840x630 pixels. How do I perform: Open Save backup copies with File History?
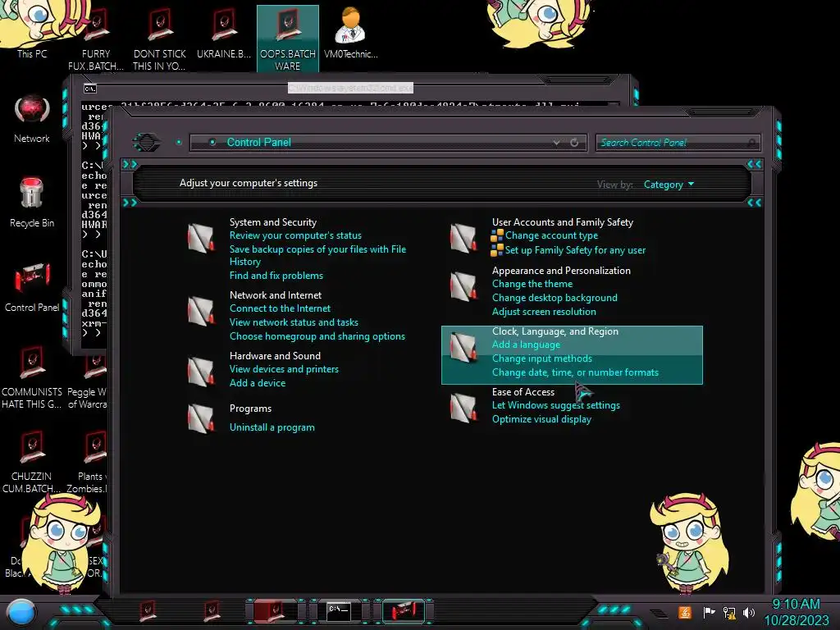pyautogui.click(x=317, y=255)
